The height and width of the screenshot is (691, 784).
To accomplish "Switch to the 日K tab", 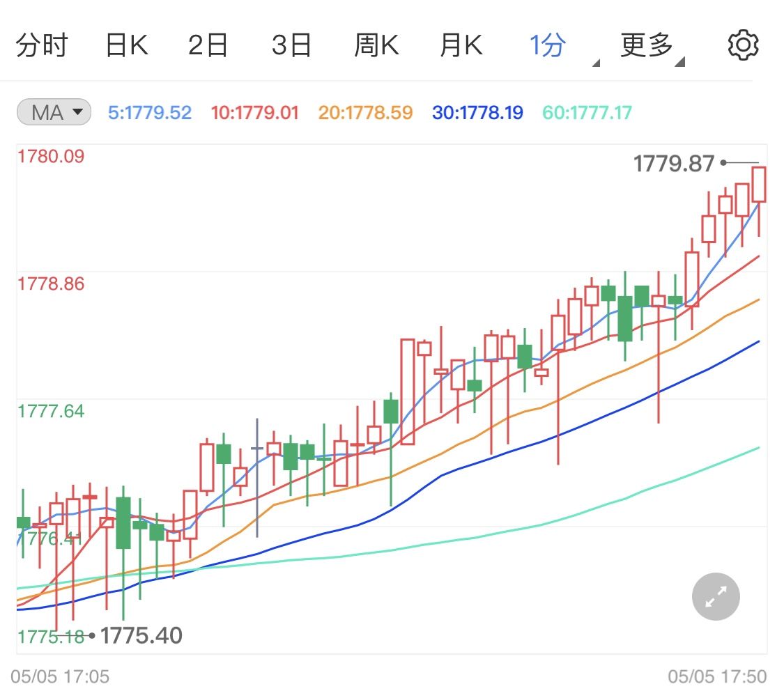I will click(x=127, y=45).
